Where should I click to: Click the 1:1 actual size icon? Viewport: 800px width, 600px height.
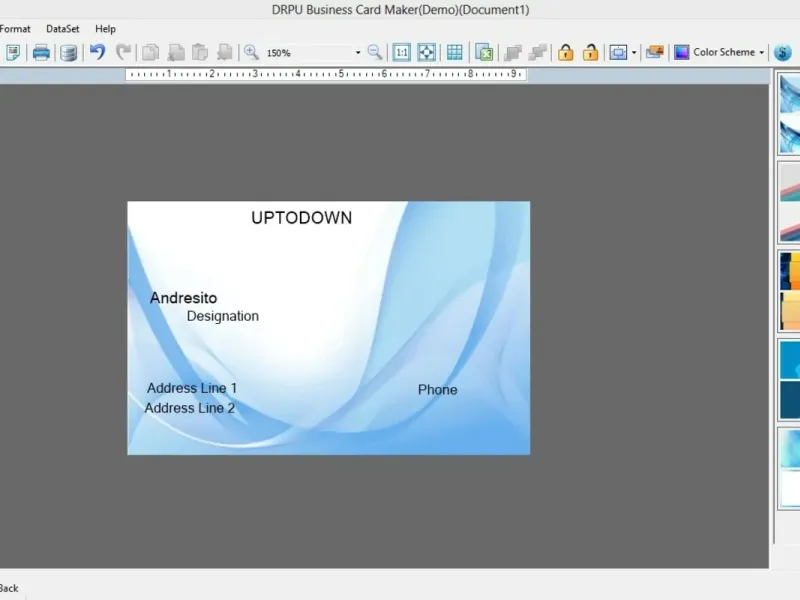(402, 52)
